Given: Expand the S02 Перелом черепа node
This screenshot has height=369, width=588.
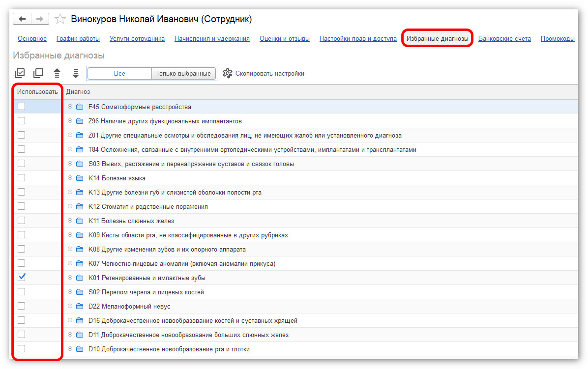Looking at the screenshot, I should point(70,292).
